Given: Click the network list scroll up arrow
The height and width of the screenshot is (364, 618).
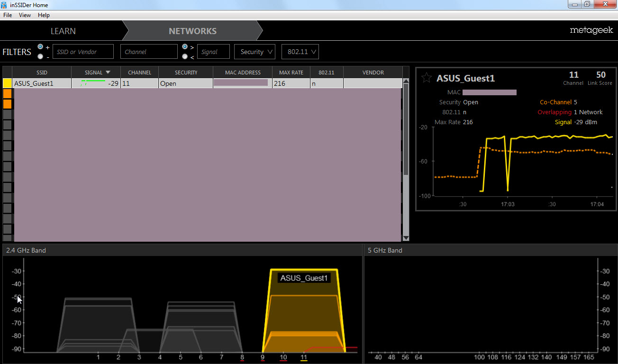Looking at the screenshot, I should pyautogui.click(x=406, y=82).
